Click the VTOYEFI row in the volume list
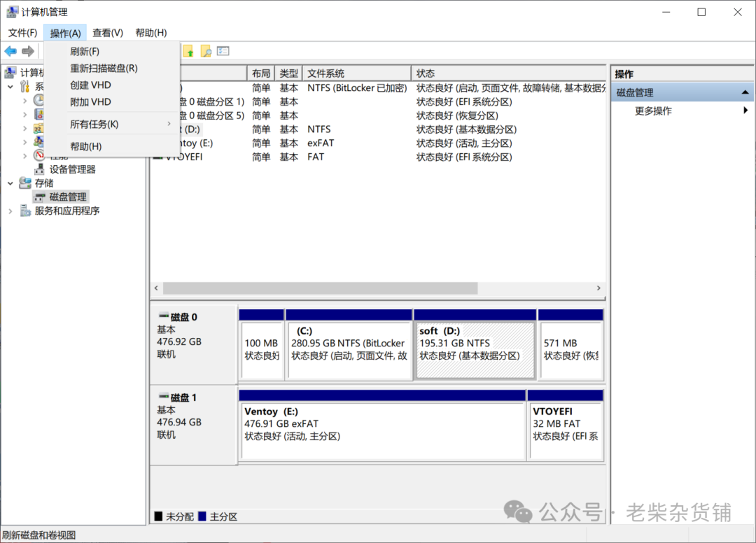Image resolution: width=756 pixels, height=543 pixels. pyautogui.click(x=379, y=157)
